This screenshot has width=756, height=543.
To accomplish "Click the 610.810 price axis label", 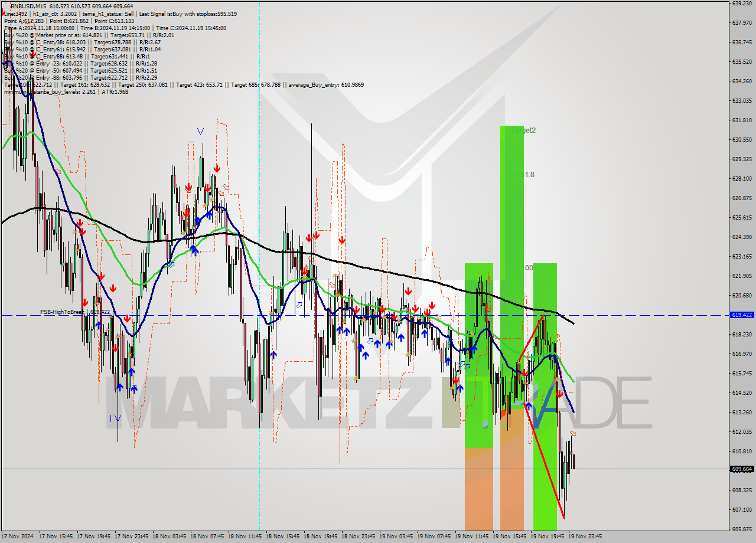I will [742, 451].
